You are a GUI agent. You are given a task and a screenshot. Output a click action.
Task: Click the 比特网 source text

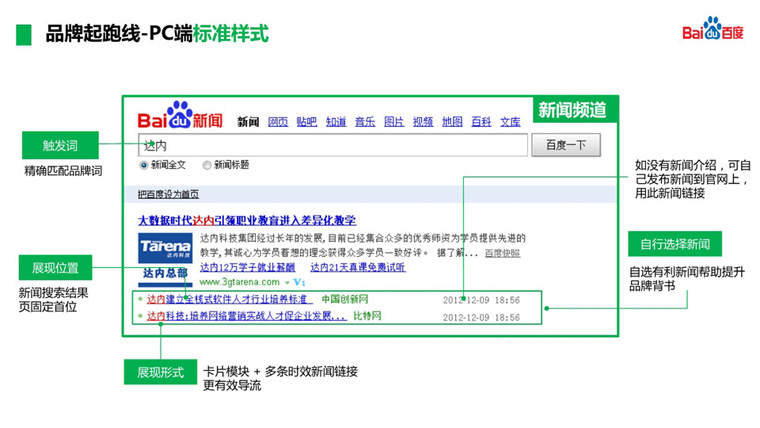(367, 316)
